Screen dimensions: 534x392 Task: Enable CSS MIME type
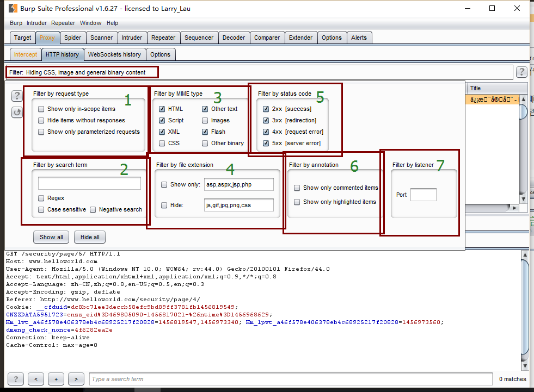(162, 143)
